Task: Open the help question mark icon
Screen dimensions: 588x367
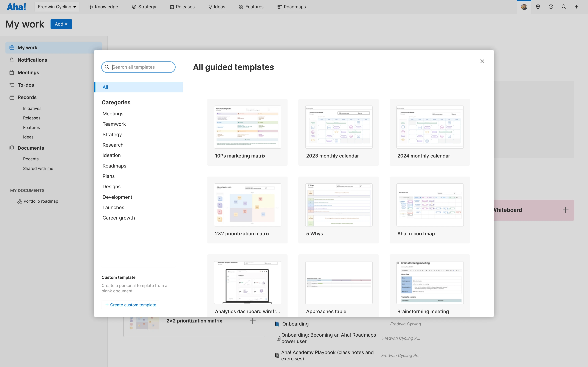Action: 551,7
